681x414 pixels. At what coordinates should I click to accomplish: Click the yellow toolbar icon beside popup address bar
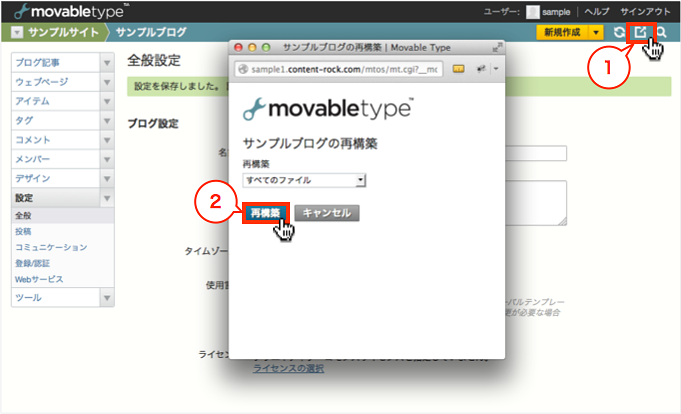458,69
